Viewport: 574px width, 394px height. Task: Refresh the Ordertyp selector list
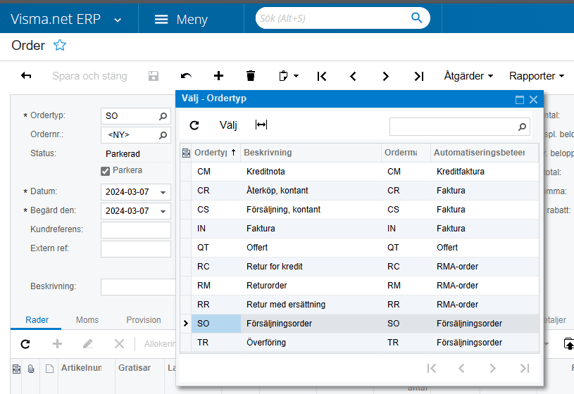pos(194,125)
